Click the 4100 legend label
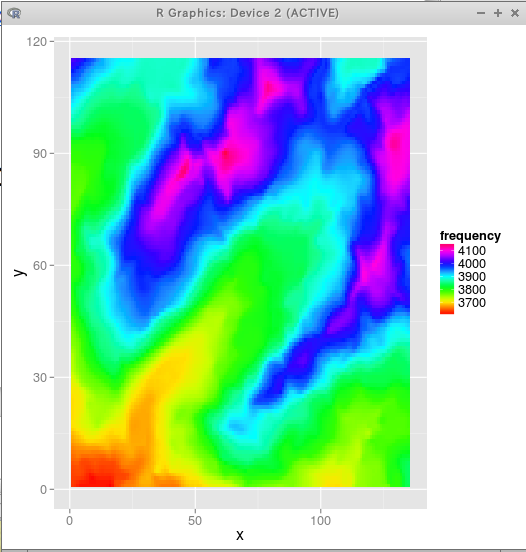Viewport: 526px width, 552px height. [472, 251]
